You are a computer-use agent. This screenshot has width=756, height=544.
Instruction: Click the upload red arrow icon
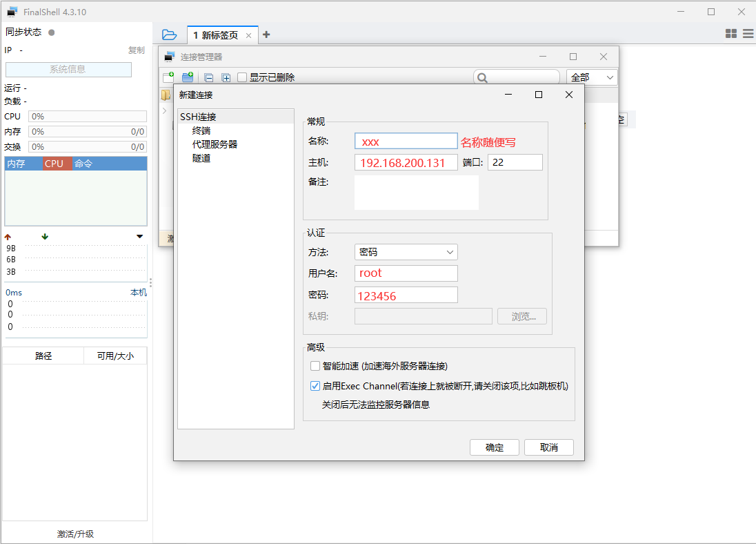tap(8, 237)
